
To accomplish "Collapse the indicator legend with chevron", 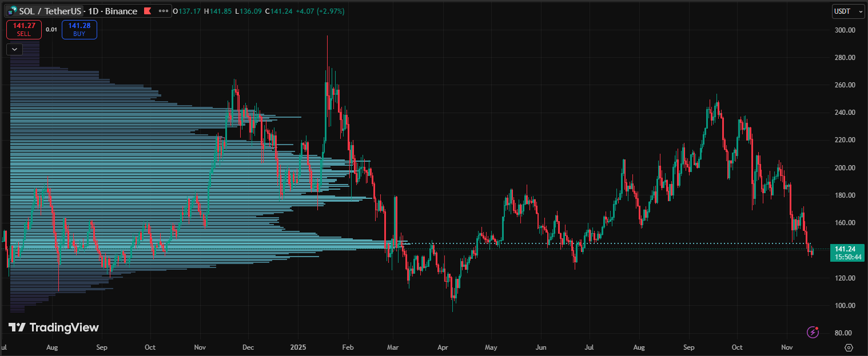I will 15,49.
